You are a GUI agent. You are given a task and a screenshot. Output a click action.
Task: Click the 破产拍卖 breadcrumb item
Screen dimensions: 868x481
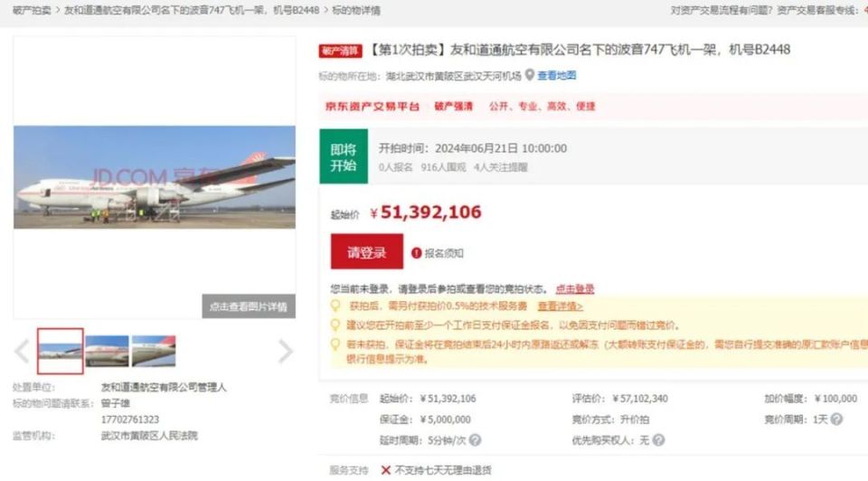point(32,10)
